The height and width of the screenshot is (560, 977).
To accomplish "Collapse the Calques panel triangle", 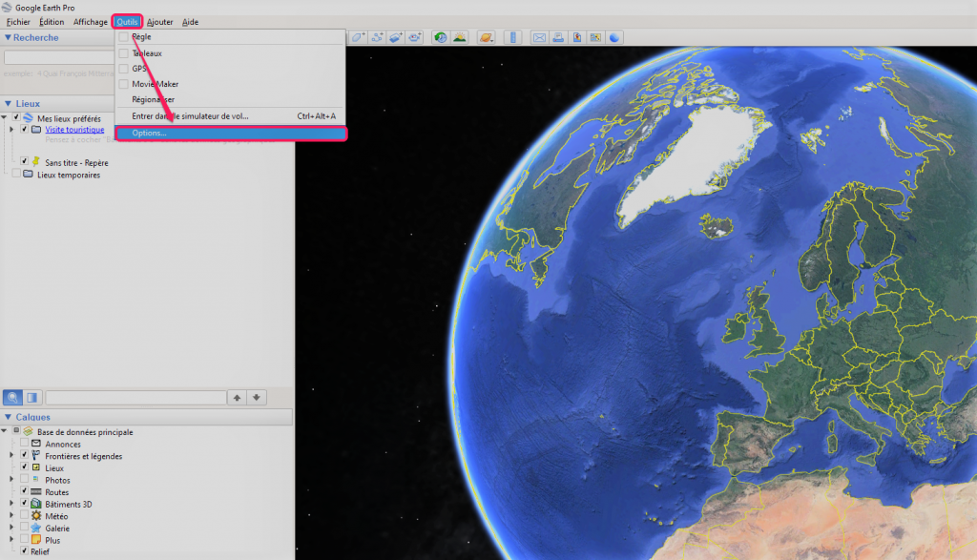I will (x=8, y=417).
